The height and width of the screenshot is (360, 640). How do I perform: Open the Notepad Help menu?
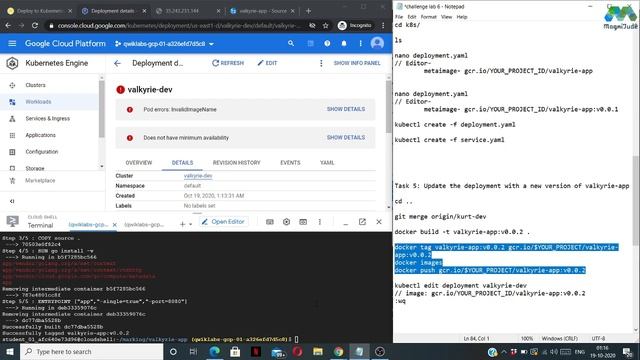[x=462, y=17]
